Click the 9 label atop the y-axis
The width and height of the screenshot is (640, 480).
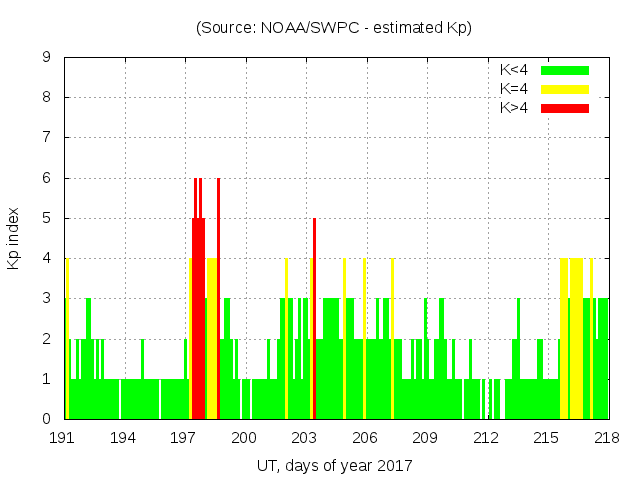pyautogui.click(x=47, y=57)
